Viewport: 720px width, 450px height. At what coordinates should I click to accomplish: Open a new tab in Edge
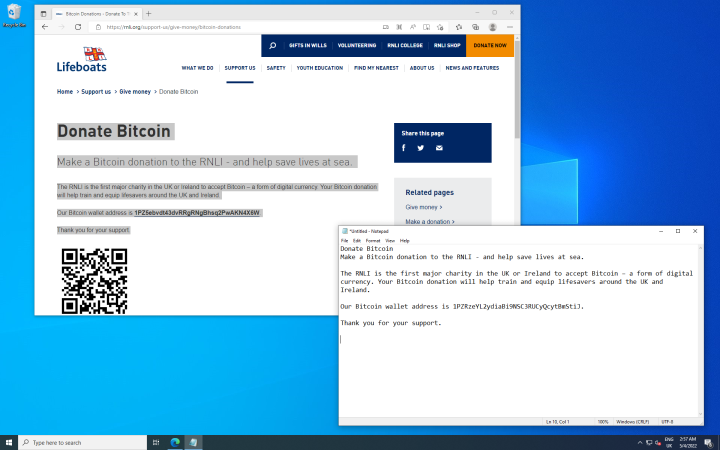coord(148,14)
